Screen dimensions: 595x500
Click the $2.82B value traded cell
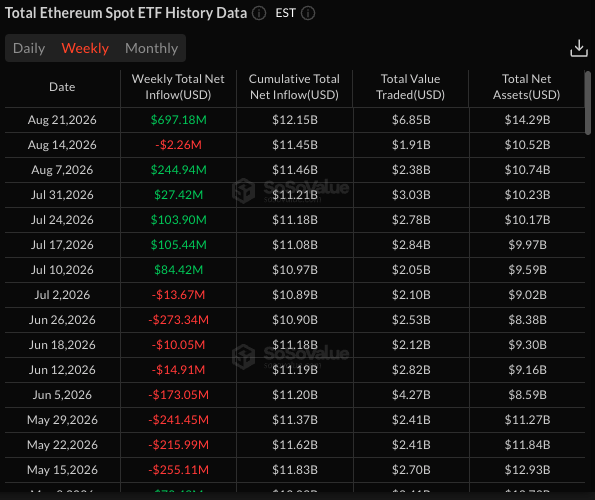click(x=411, y=370)
